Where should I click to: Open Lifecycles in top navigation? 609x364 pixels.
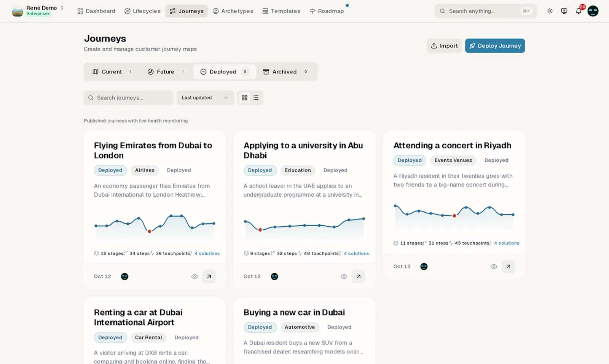[142, 11]
